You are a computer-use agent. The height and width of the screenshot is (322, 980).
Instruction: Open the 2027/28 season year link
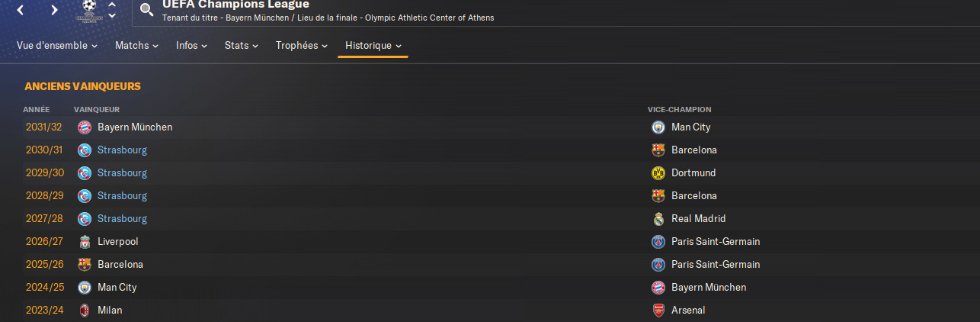[x=43, y=219]
